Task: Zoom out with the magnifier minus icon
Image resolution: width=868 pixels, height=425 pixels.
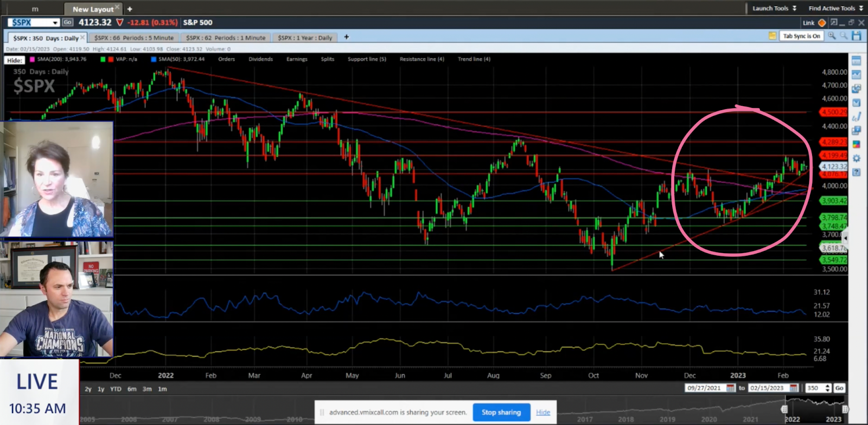Action: (844, 36)
